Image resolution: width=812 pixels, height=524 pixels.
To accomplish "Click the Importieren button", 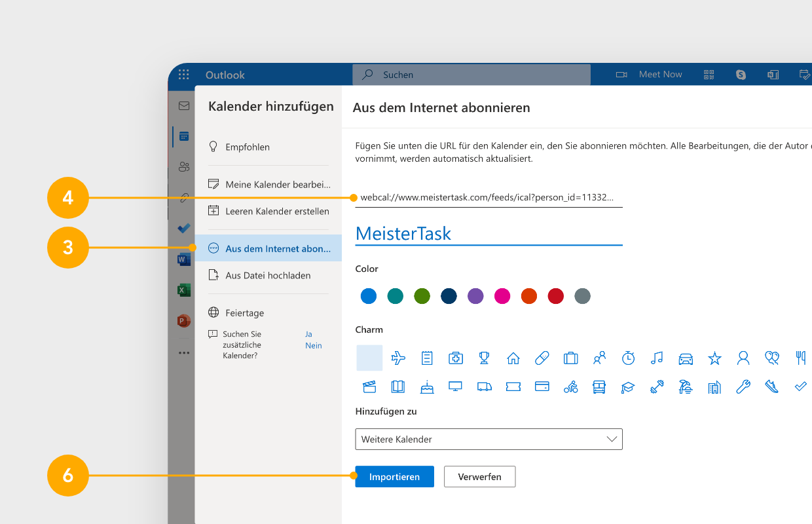I will [x=395, y=477].
